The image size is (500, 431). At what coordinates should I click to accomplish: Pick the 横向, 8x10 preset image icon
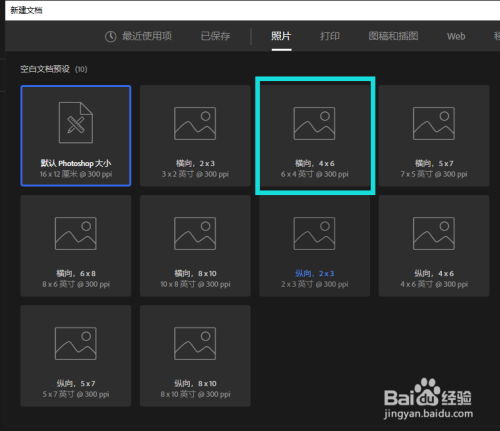pyautogui.click(x=195, y=233)
